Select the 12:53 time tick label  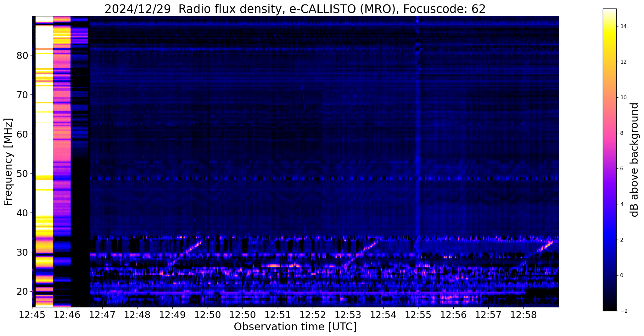tap(348, 315)
